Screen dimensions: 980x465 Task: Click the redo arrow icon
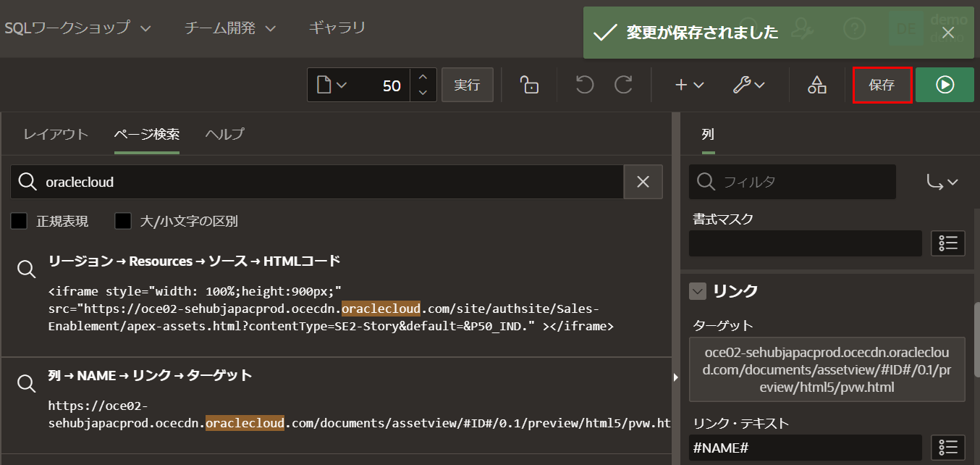[x=623, y=85]
